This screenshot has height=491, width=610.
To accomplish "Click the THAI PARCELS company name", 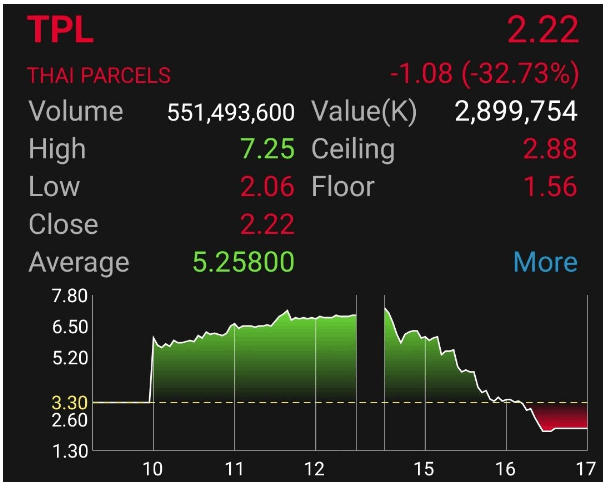I will (x=99, y=75).
